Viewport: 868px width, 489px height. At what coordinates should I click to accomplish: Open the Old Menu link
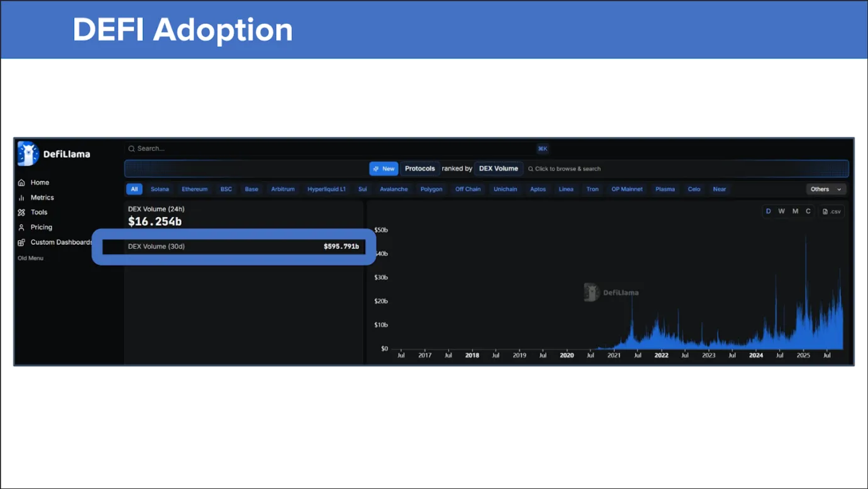(30, 258)
